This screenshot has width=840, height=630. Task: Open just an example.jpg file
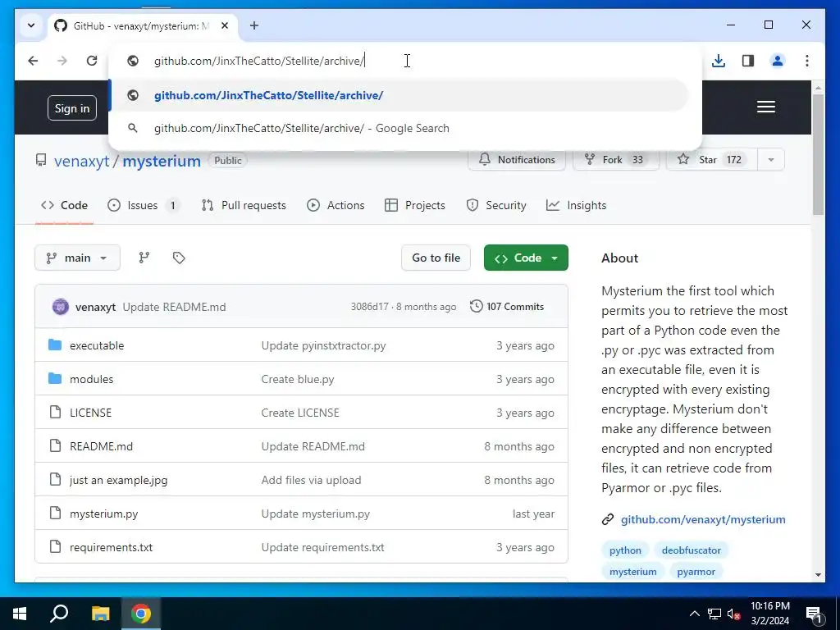(x=118, y=480)
